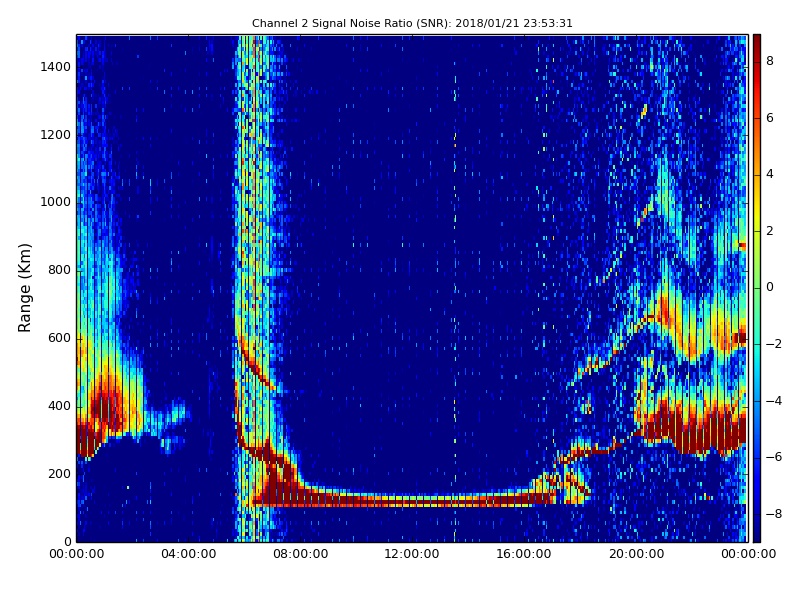Viewport: 800px width, 600px height.
Task: Click the 400 range tick label
Action: pos(59,406)
